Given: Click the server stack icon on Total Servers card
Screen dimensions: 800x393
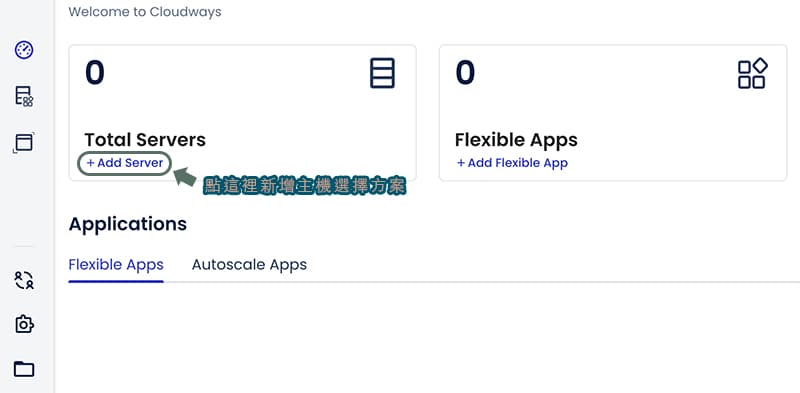Looking at the screenshot, I should click(x=382, y=73).
